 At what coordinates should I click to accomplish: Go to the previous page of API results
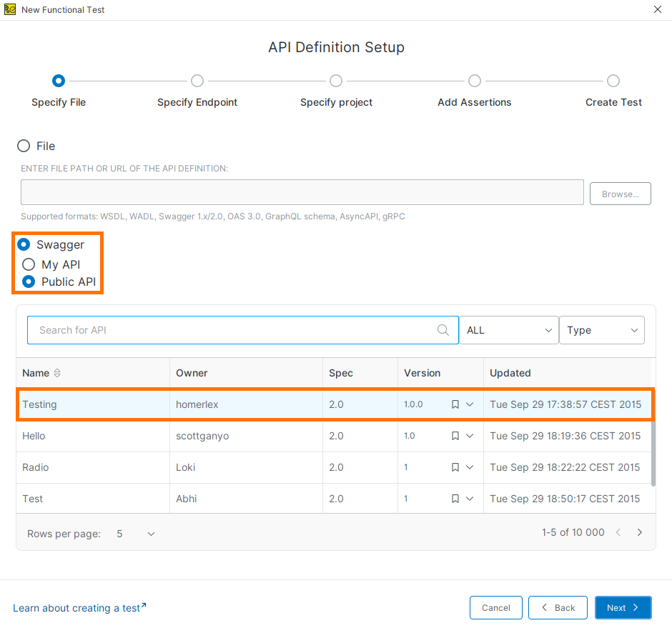pos(618,532)
